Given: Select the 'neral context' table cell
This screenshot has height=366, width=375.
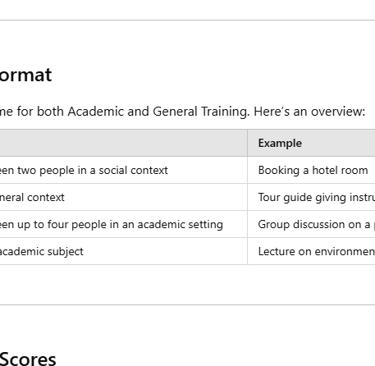Looking at the screenshot, I should (123, 197).
